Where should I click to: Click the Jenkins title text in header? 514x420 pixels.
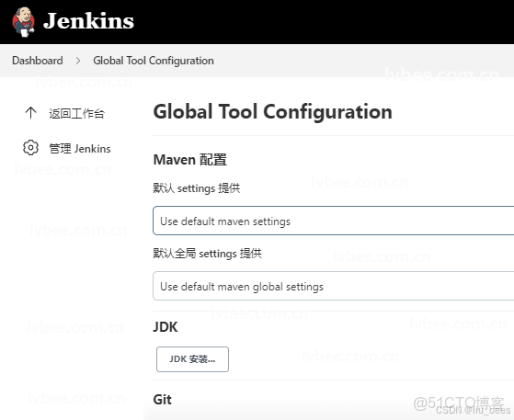(x=88, y=21)
